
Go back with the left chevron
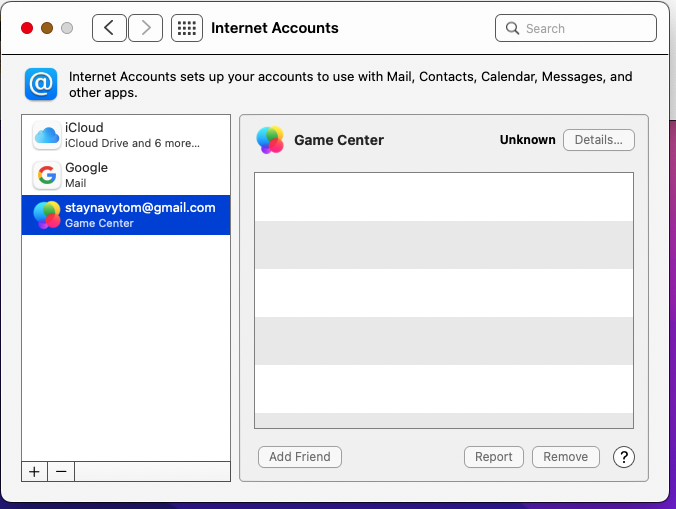point(109,28)
